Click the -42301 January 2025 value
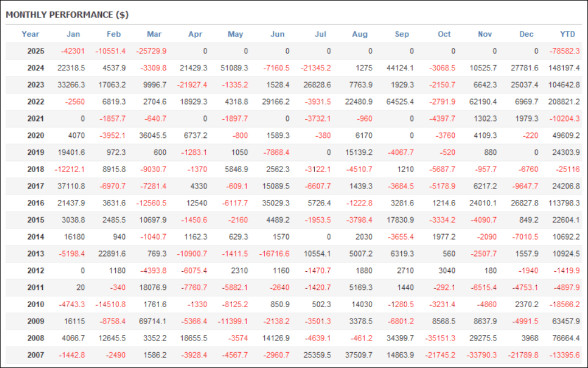Viewport: 588px width, 368px height. coord(73,51)
